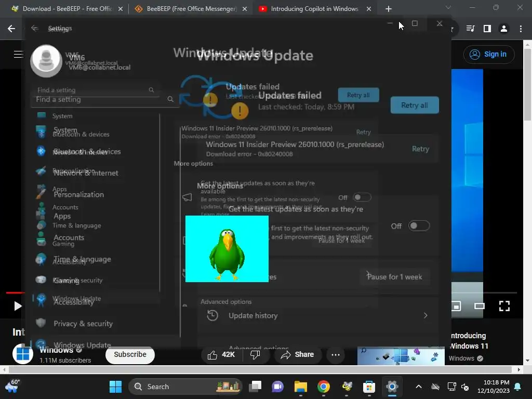Open Chrome's three-dot menu
The height and width of the screenshot is (399, 532).
point(521,29)
